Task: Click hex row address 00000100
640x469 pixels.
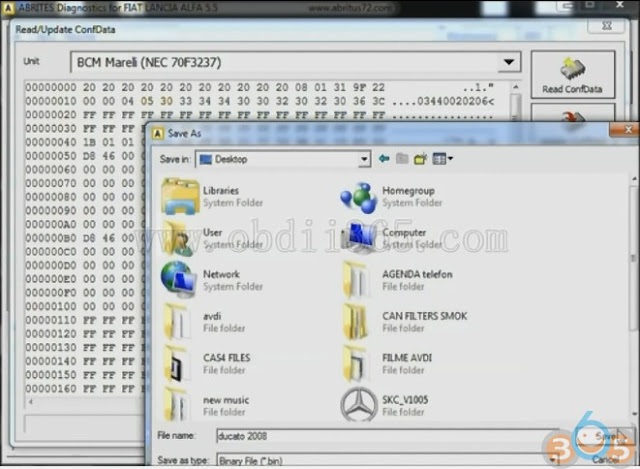Action: tap(51, 307)
